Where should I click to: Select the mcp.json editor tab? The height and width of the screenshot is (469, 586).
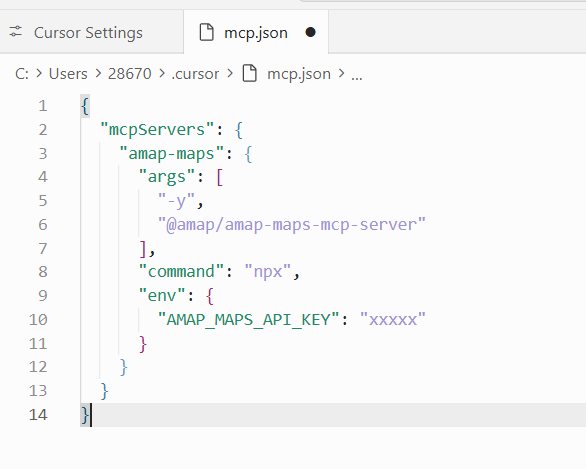(256, 33)
